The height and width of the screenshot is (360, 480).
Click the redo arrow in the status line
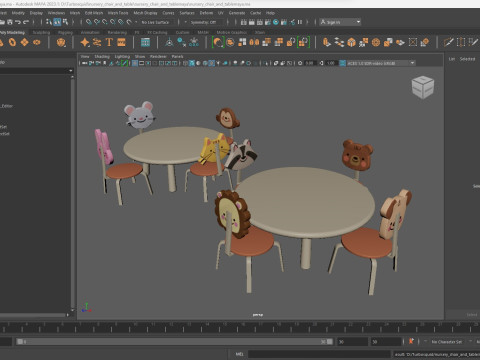(x=26, y=22)
